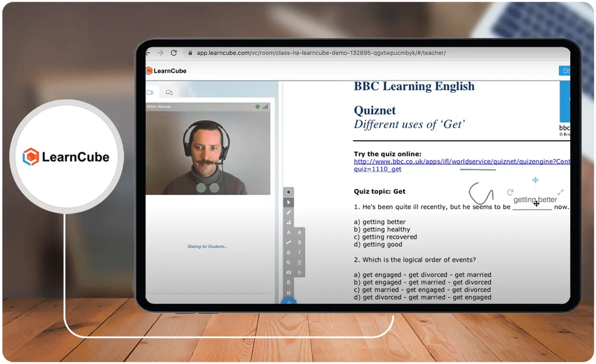Click '2. Which is the logical order of events?'
The height and width of the screenshot is (364, 596).
[x=415, y=260]
